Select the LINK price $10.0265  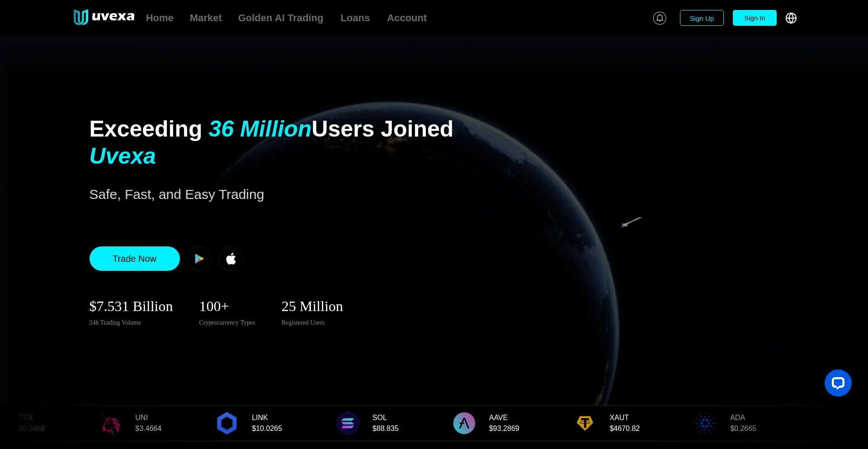tap(267, 429)
